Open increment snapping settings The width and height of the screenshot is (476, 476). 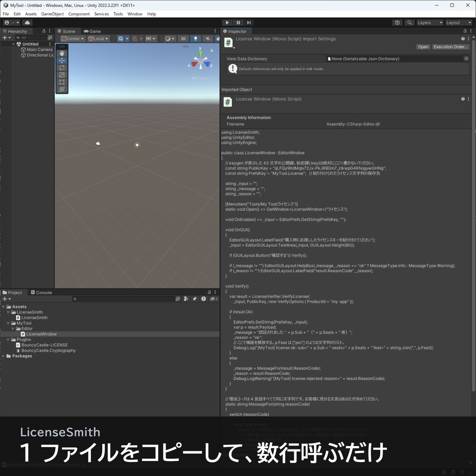(151, 39)
